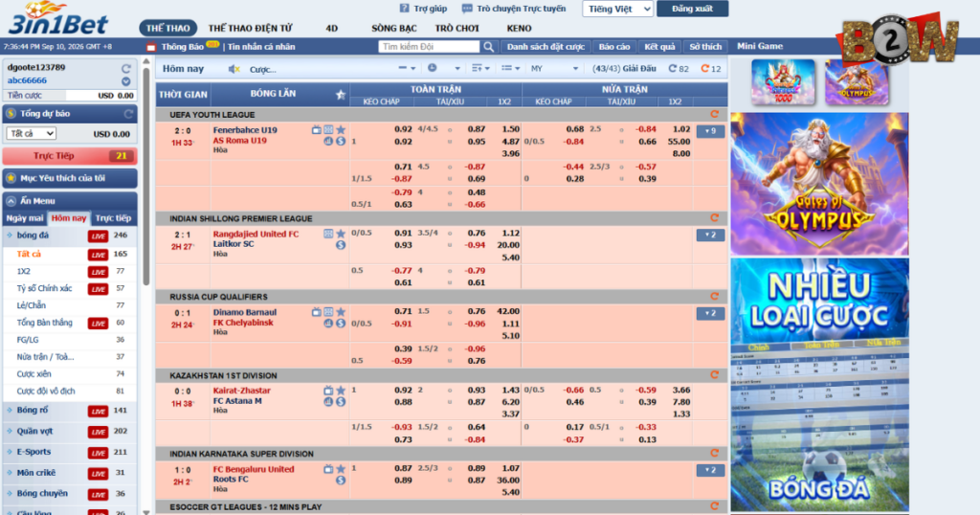The image size is (980, 515).
Task: Open the Sweet Bonanza 1000 mini game thumbnail
Action: pyautogui.click(x=783, y=82)
